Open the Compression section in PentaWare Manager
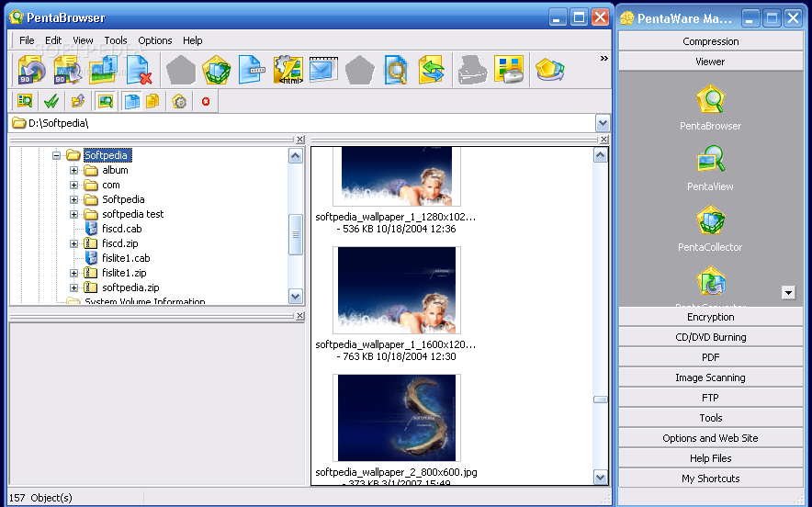 click(x=711, y=41)
